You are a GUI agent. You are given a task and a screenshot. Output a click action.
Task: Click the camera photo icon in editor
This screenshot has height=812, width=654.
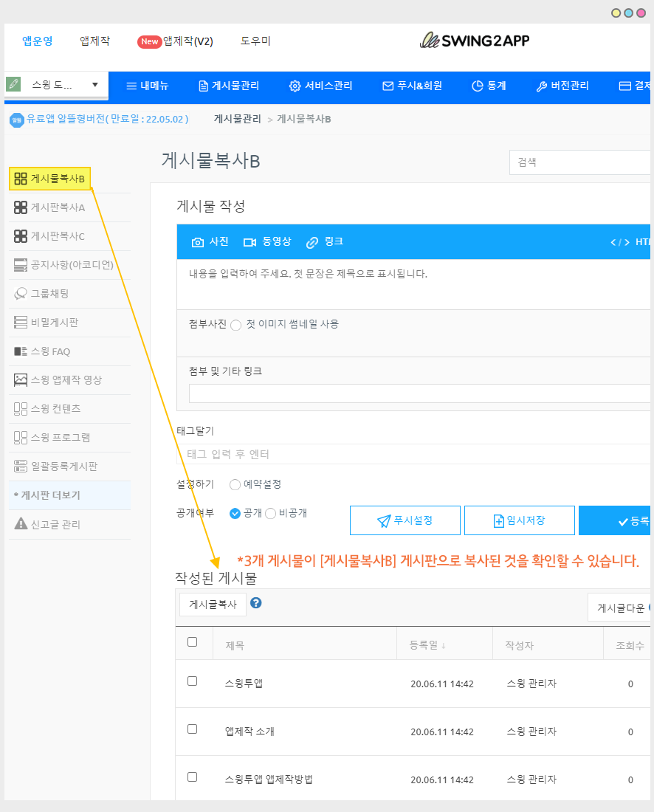(x=198, y=242)
